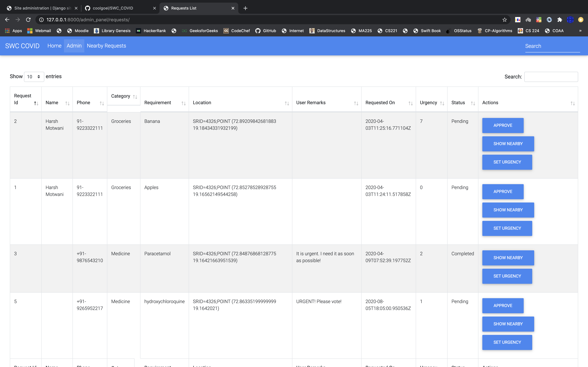Switch to the coolgoel/SWC_COVID tab

[x=113, y=8]
